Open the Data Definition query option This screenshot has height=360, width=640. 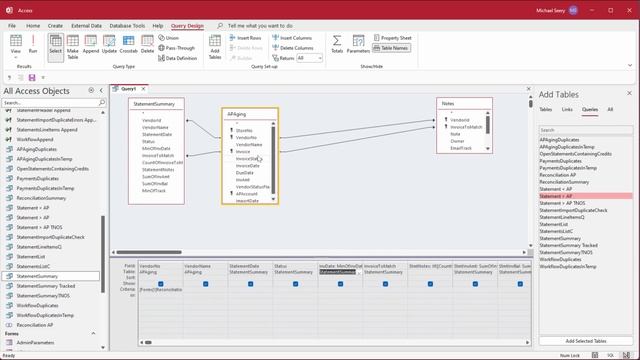tap(177, 58)
